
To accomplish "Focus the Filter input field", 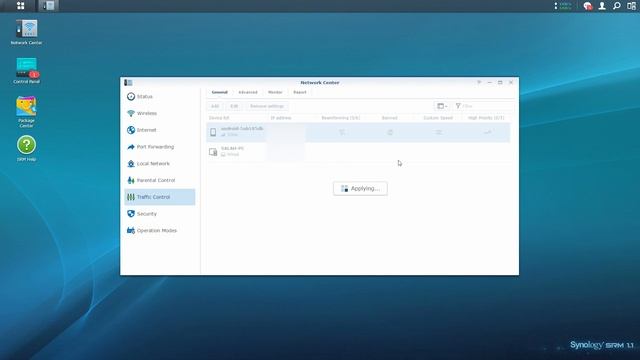I will tap(483, 106).
